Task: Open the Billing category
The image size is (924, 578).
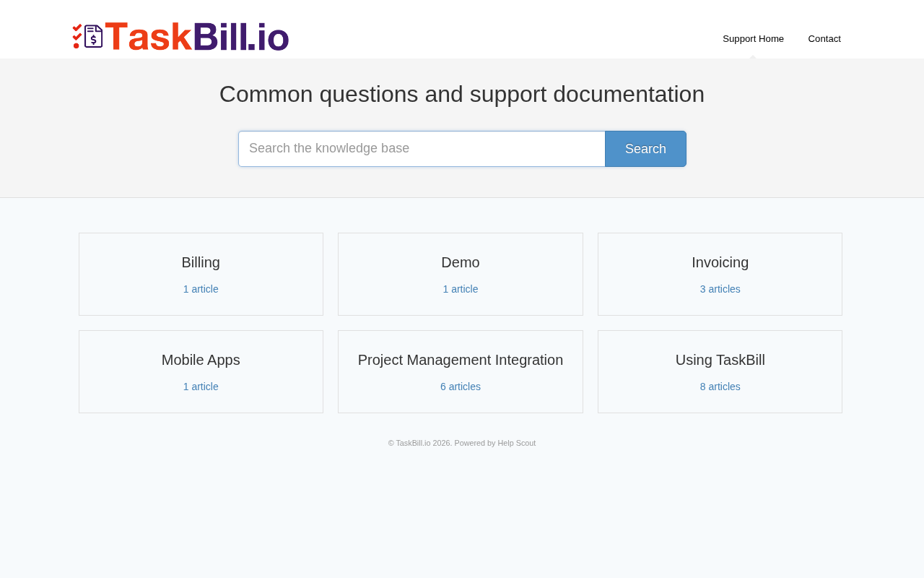Action: 201,262
